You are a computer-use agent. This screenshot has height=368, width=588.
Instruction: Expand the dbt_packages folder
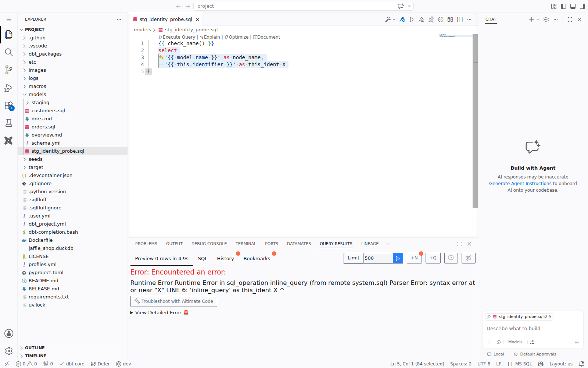(x=73, y=54)
